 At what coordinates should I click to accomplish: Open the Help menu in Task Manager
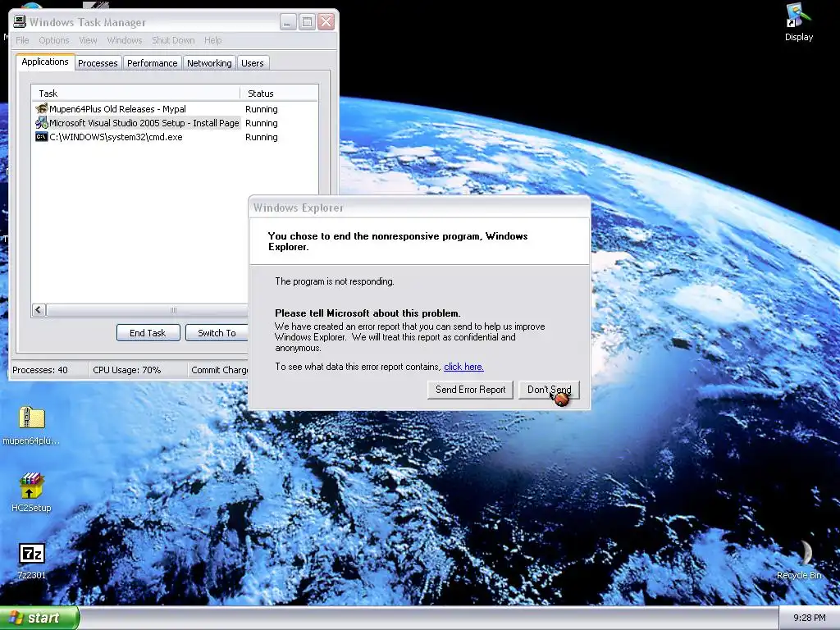coord(212,40)
